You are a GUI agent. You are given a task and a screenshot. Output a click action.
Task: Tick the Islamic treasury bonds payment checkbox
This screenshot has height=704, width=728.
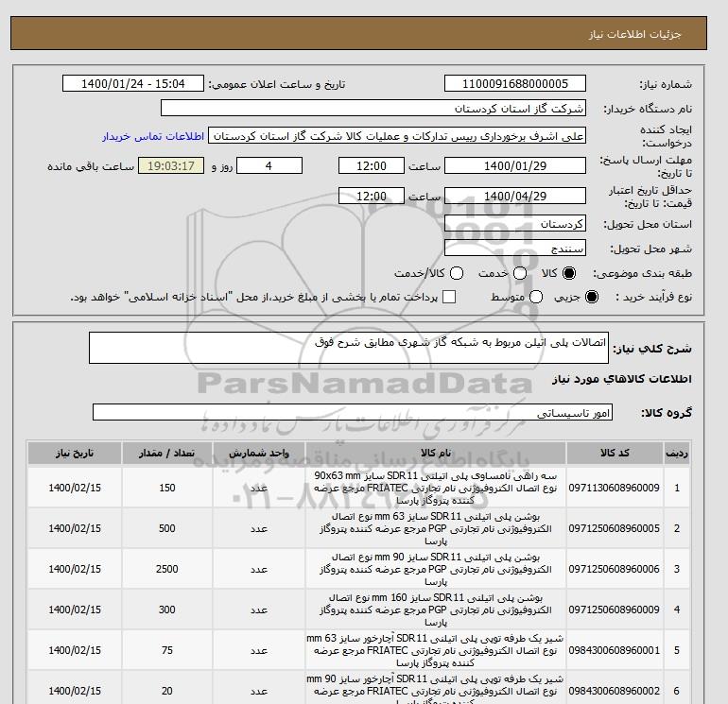pyautogui.click(x=449, y=297)
